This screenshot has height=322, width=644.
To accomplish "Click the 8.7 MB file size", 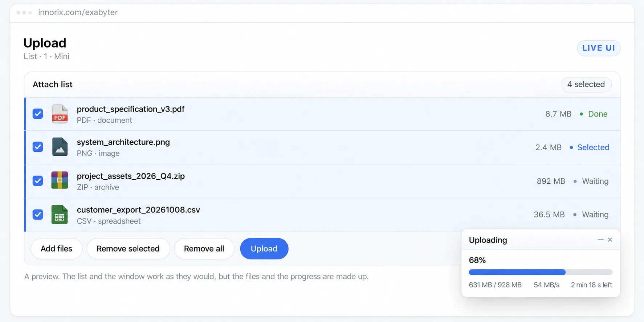I will coord(558,114).
